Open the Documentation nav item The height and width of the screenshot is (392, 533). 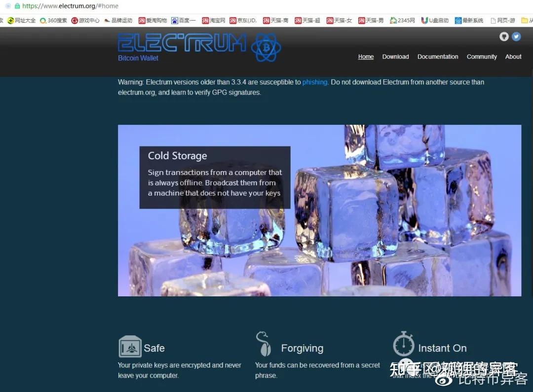[x=438, y=57]
